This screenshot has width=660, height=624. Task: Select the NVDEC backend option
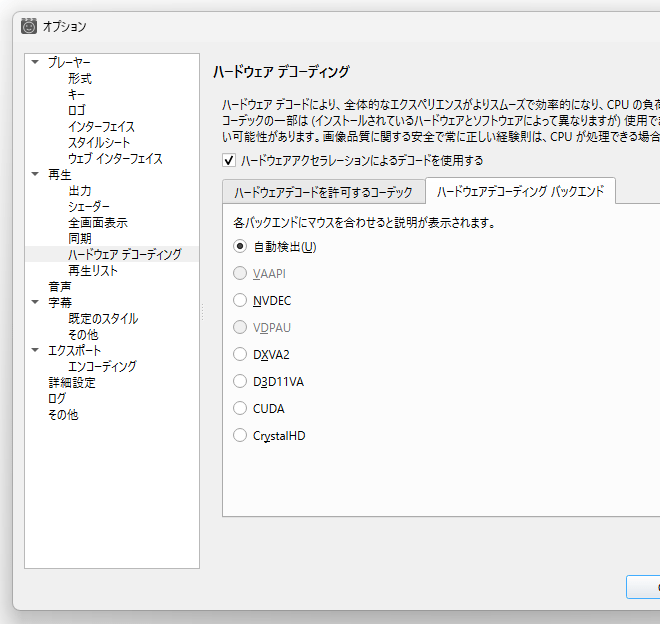point(240,300)
